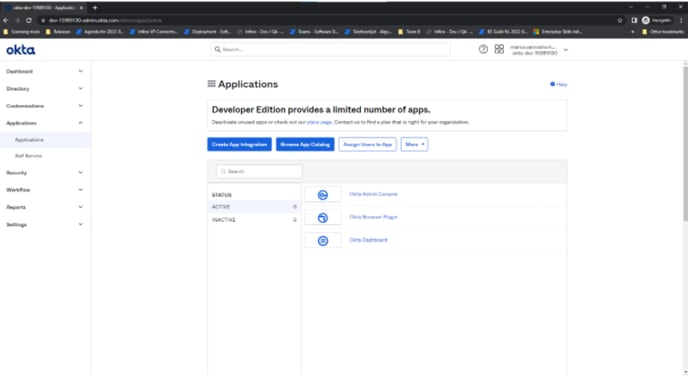
Task: Open the plans page link
Action: pyautogui.click(x=319, y=122)
